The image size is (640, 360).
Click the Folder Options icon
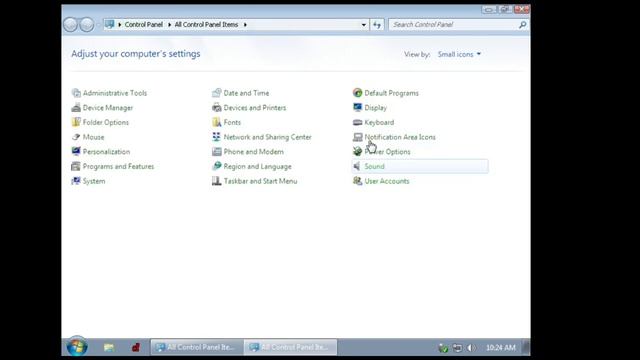point(76,122)
